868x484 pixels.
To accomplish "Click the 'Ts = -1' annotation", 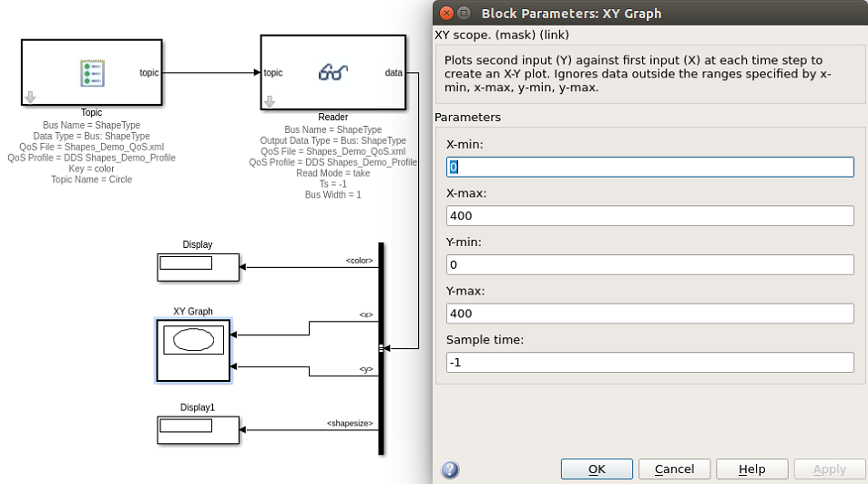I will [332, 184].
